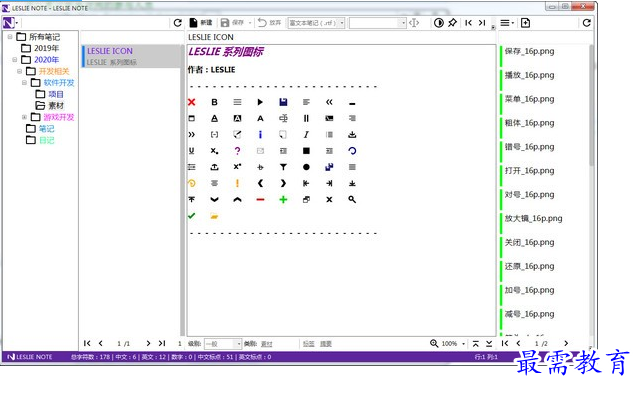
Task: Expand the 游戏开发 folder
Action: [24, 117]
